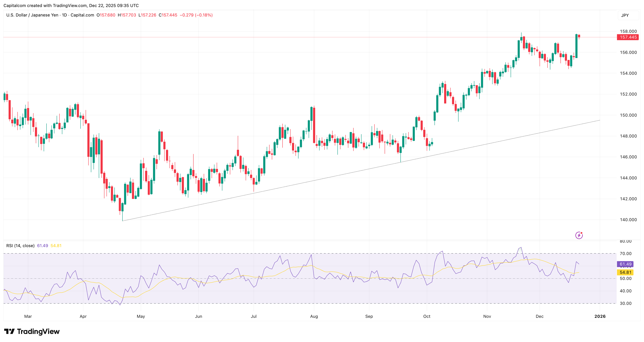
Task: Click the Apr label on time axis
Action: (83, 316)
